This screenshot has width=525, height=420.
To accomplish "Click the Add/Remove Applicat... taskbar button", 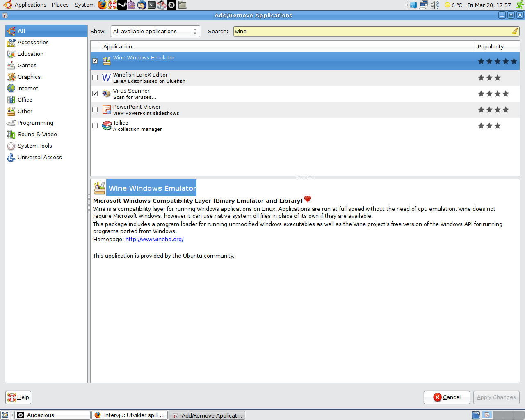I will 207,415.
